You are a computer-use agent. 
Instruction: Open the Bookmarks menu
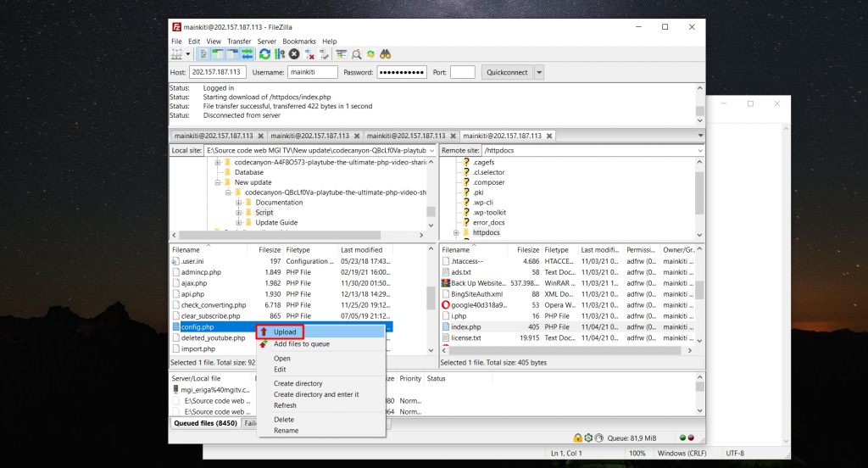point(299,42)
